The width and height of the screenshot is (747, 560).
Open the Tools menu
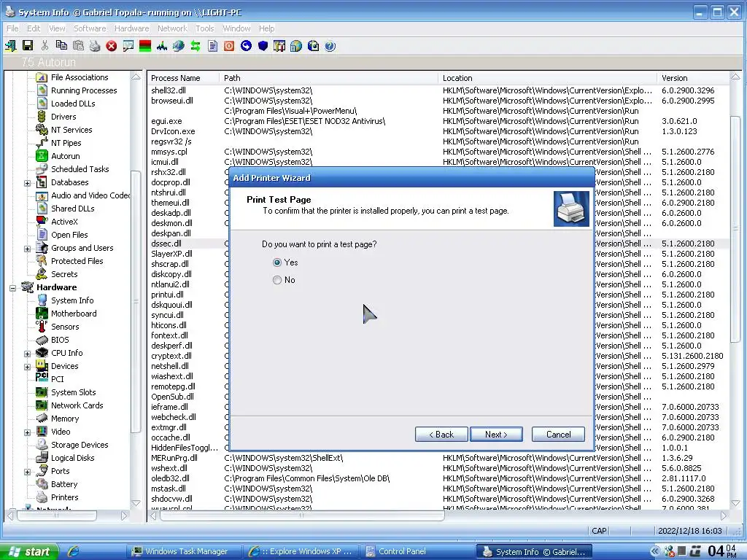point(204,28)
